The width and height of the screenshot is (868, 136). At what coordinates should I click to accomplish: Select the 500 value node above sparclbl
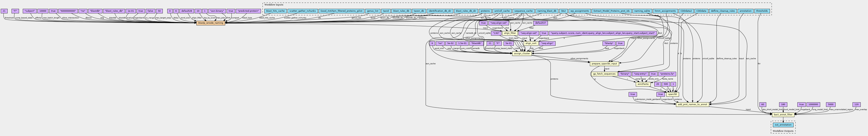[x=665, y=84]
